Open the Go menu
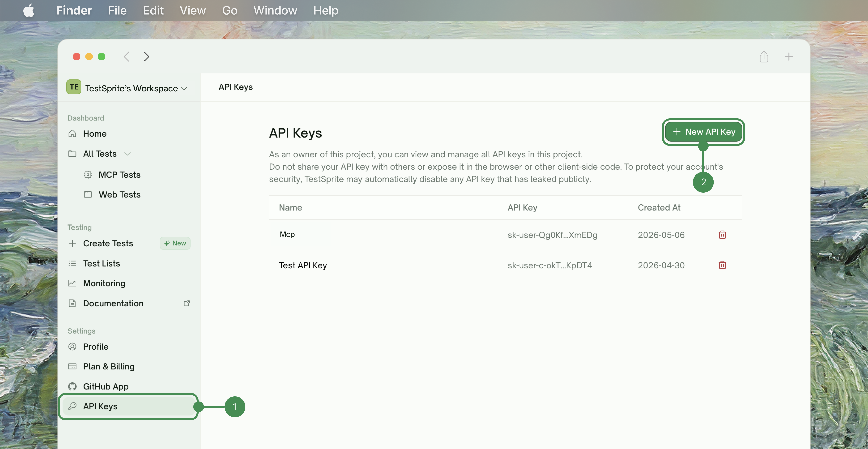Viewport: 868px width, 449px height. click(x=230, y=10)
